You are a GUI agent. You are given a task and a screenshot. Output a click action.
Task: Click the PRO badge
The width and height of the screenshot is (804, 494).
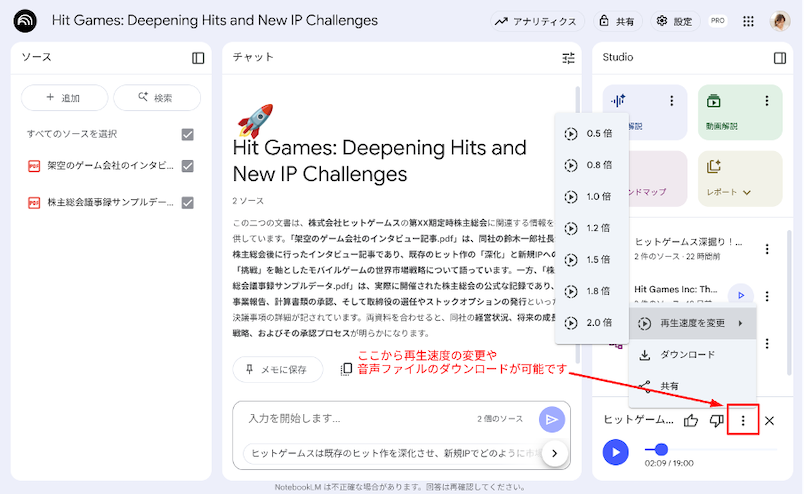coord(718,21)
